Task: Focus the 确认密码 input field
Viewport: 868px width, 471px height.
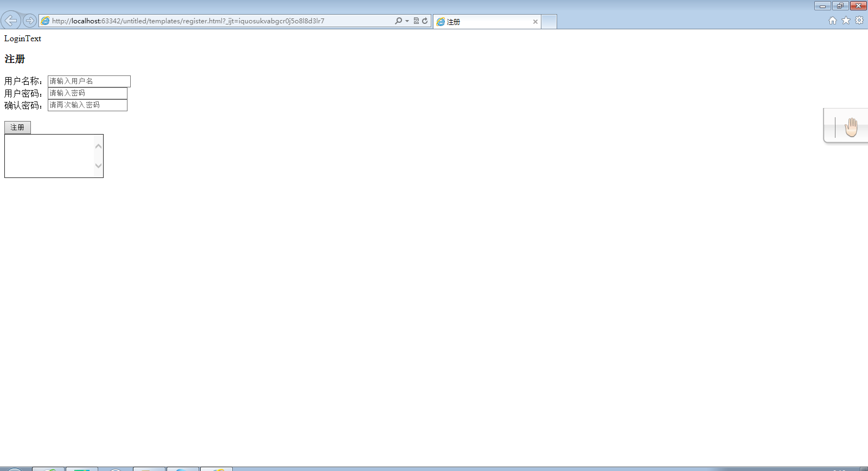Action: (x=87, y=105)
